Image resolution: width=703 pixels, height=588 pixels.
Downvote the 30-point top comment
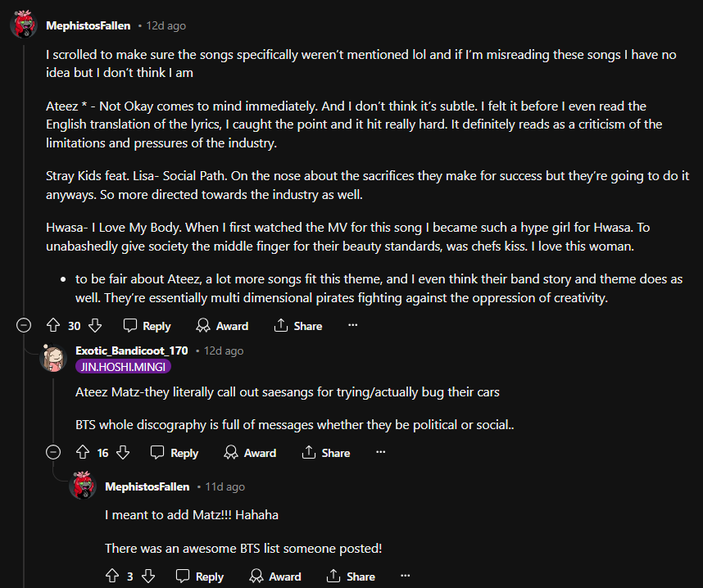coord(94,326)
